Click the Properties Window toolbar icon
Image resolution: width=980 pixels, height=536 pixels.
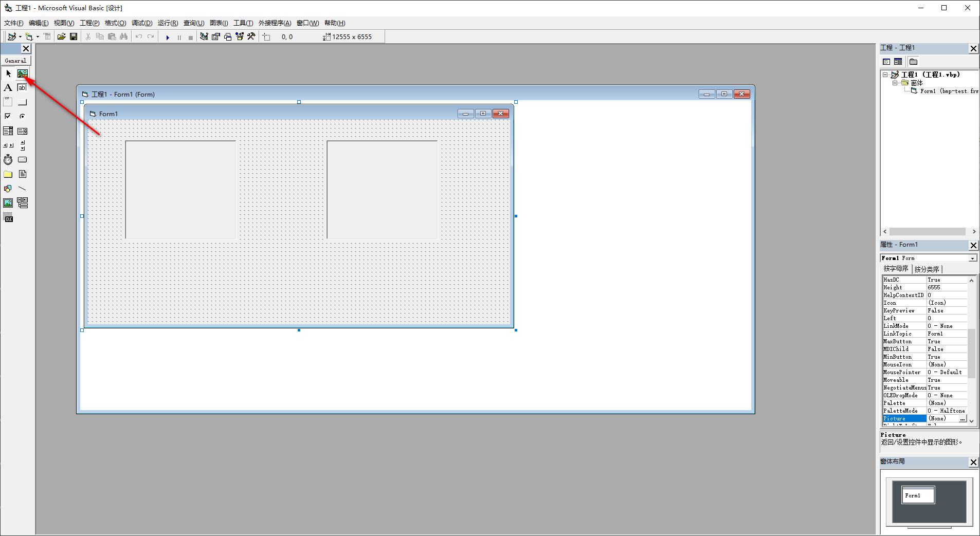[216, 36]
